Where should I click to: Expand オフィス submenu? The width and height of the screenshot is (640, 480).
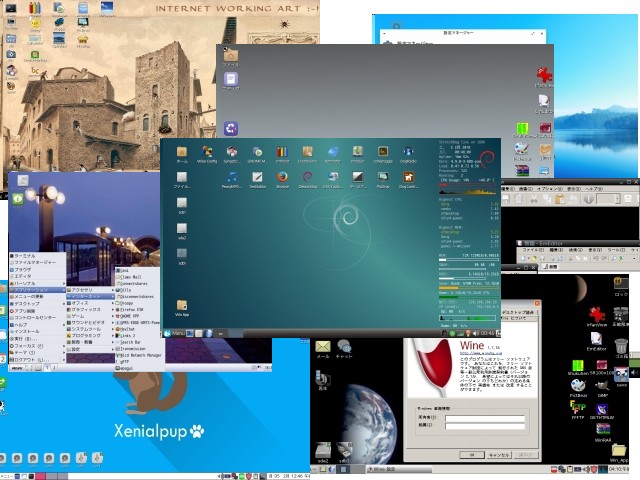90,303
